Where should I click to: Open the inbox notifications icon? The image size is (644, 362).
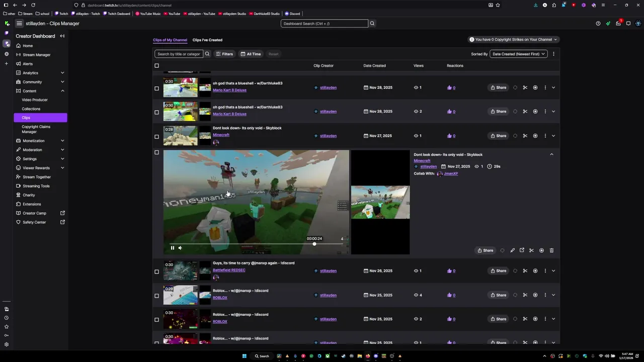point(618,23)
